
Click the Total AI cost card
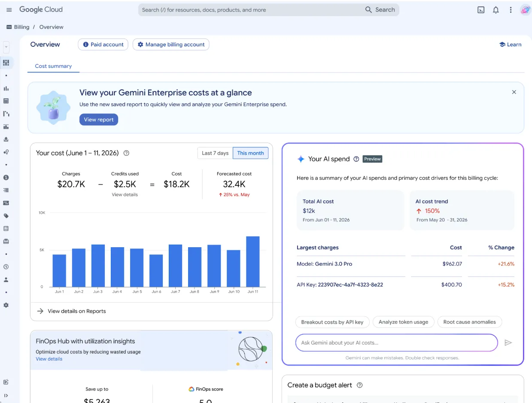click(x=350, y=210)
